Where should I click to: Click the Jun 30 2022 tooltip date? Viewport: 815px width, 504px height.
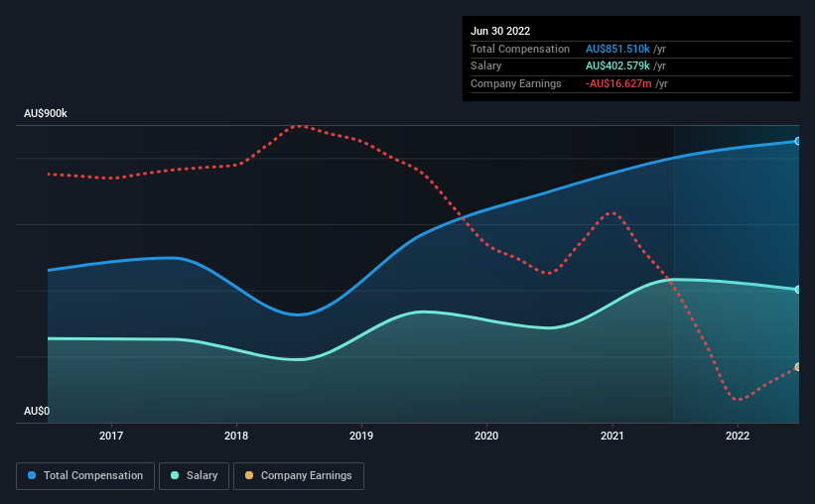click(x=500, y=31)
